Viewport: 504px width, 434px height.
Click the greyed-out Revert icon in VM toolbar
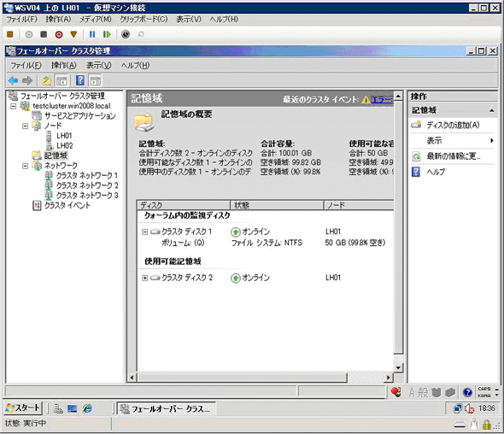click(x=141, y=34)
